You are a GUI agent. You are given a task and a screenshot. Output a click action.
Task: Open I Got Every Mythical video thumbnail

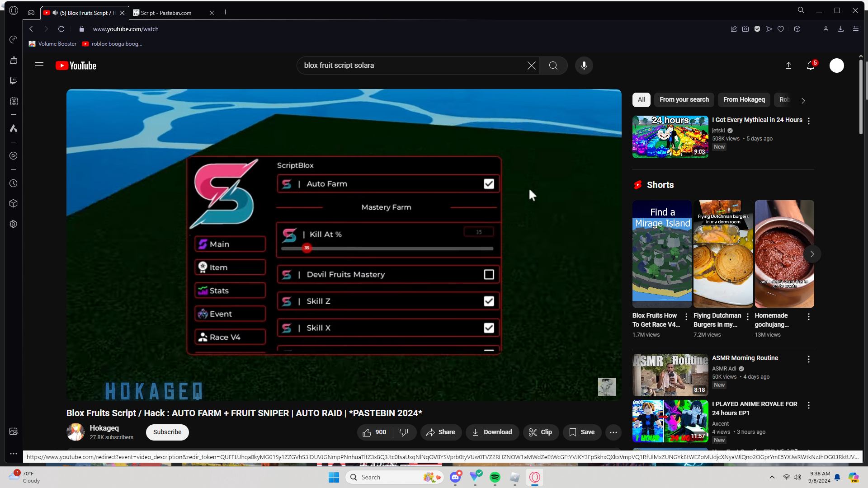click(x=670, y=137)
